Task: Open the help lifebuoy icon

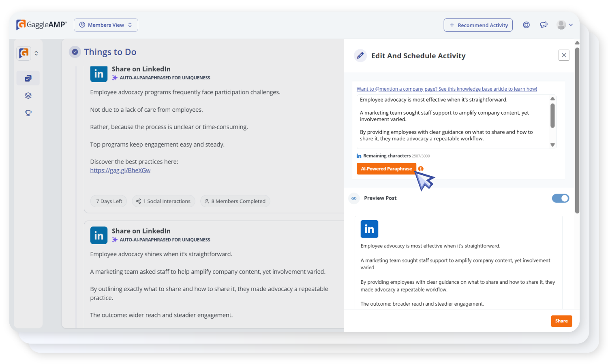Action: point(526,25)
